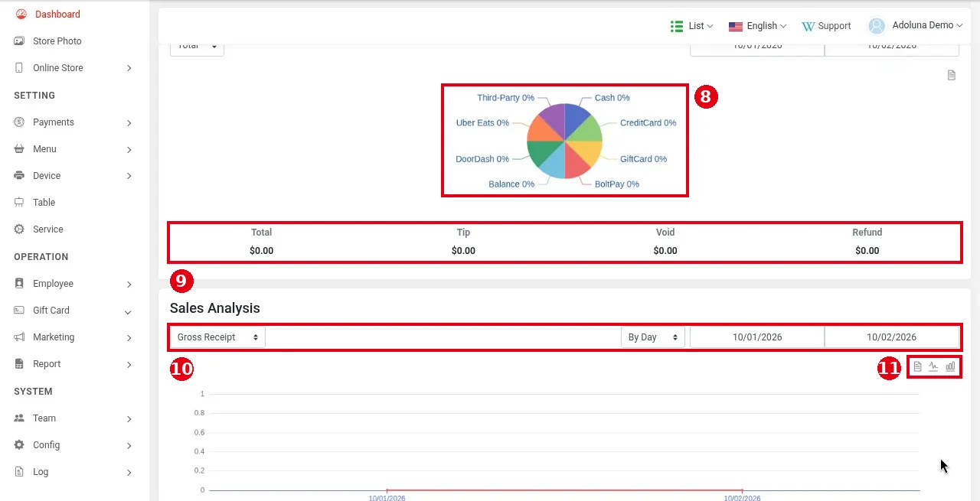Image resolution: width=980 pixels, height=501 pixels.
Task: Click the Table icon in sidebar
Action: click(x=19, y=202)
